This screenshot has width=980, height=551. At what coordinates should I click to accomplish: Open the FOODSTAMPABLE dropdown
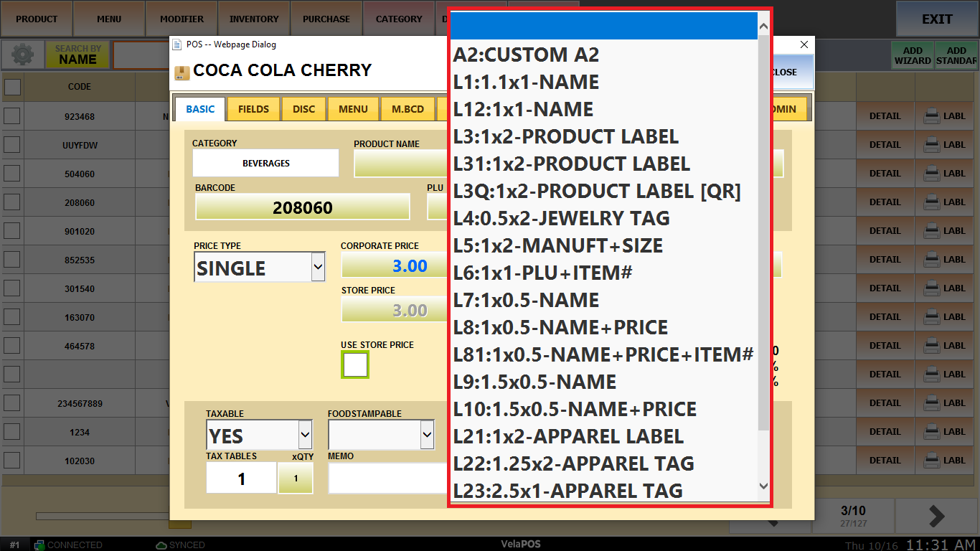pyautogui.click(x=427, y=435)
